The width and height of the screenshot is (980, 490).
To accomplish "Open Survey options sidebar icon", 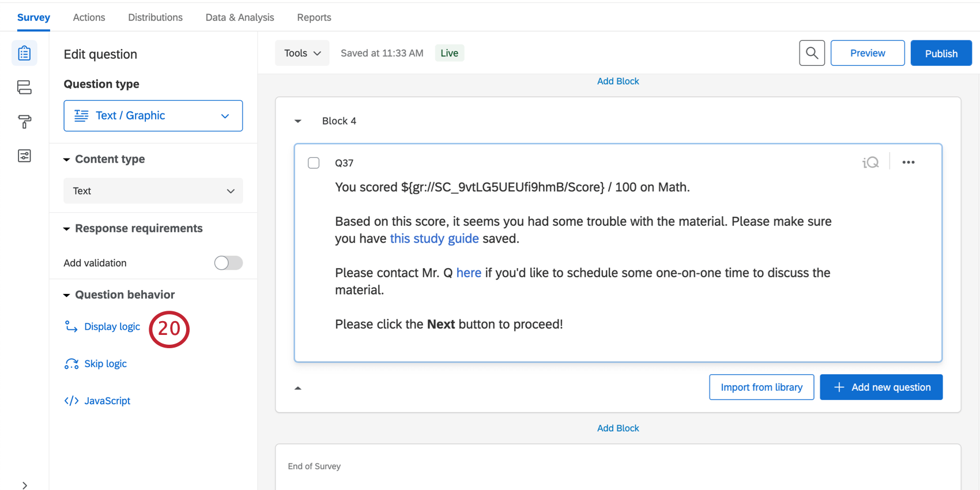I will [x=24, y=156].
